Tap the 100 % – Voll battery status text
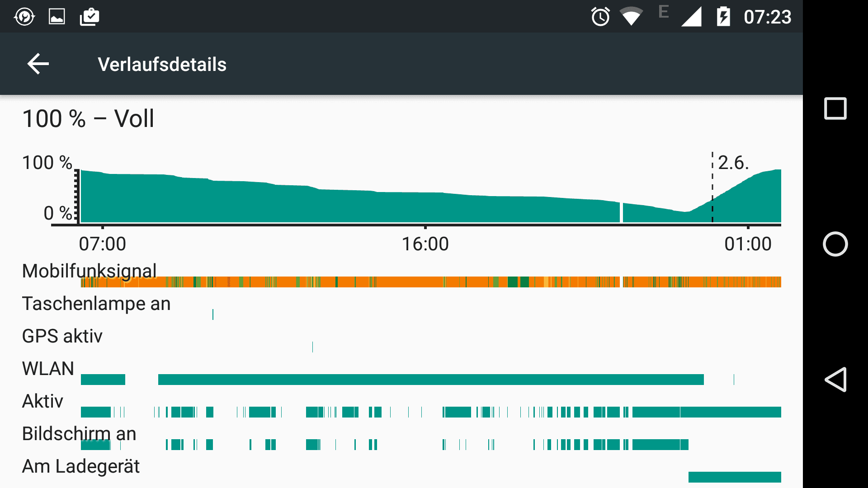Screen dimensions: 868x488 [88, 119]
